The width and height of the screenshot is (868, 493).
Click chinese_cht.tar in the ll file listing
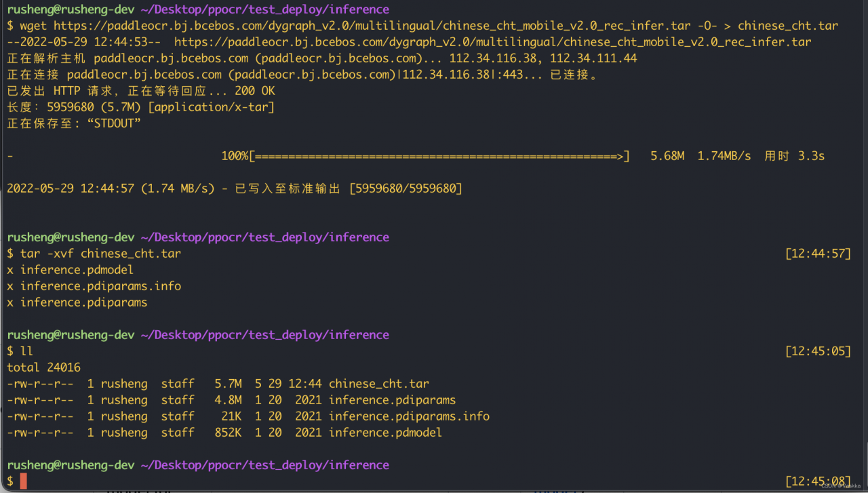378,384
